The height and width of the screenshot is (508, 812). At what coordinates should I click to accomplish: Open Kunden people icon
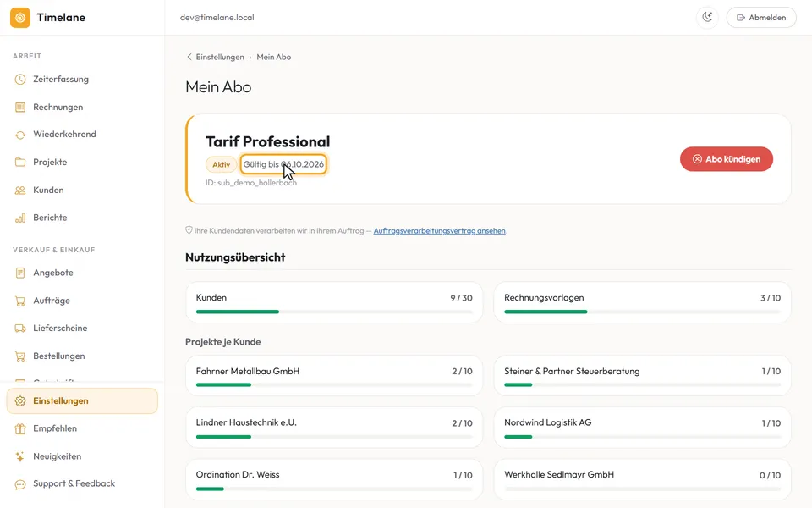pos(20,190)
